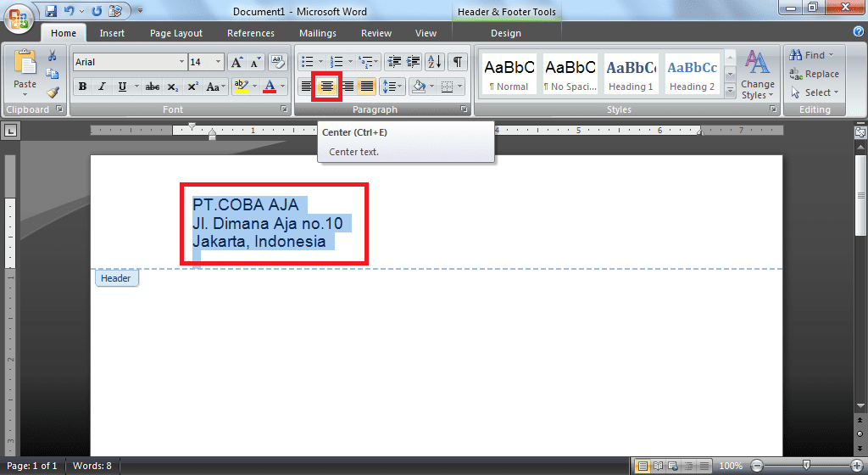Switch to Draft view
The image size is (868, 475).
pyautogui.click(x=704, y=466)
